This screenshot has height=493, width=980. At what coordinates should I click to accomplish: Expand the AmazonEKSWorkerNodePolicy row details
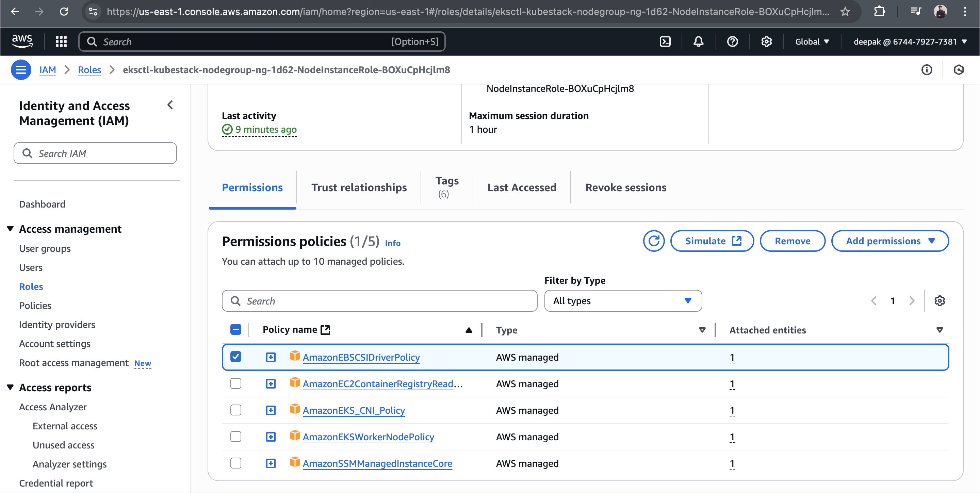point(271,437)
